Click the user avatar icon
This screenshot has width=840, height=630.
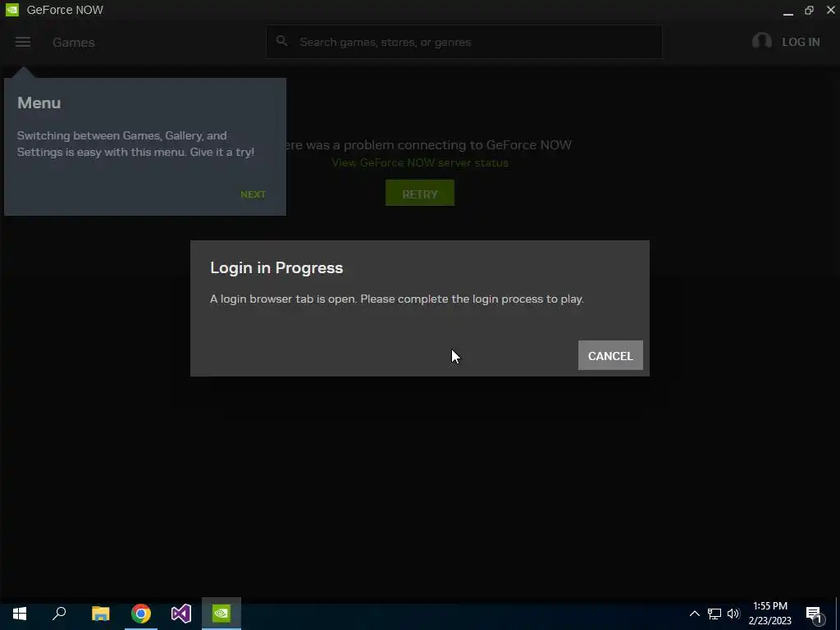click(x=762, y=41)
